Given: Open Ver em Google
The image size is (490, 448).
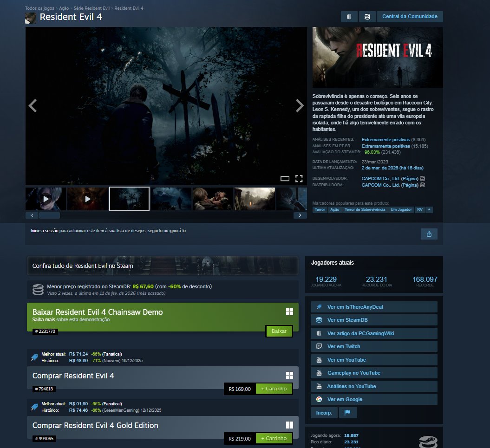Looking at the screenshot, I should pyautogui.click(x=374, y=400).
